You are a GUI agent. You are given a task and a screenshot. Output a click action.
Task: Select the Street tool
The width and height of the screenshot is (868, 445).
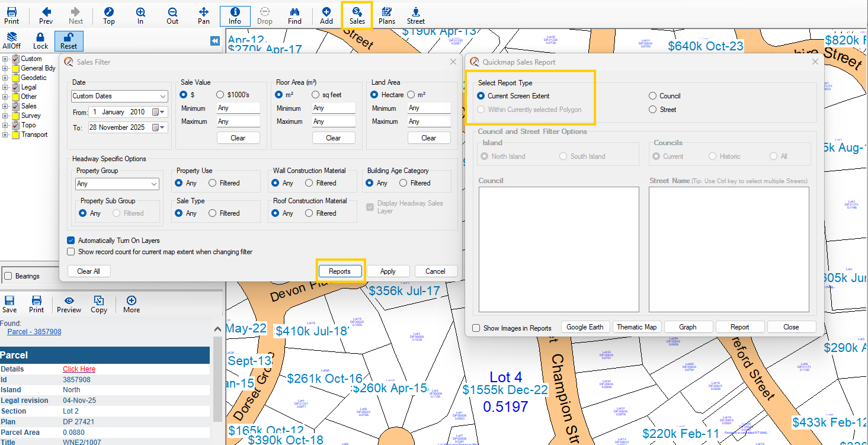pos(415,15)
